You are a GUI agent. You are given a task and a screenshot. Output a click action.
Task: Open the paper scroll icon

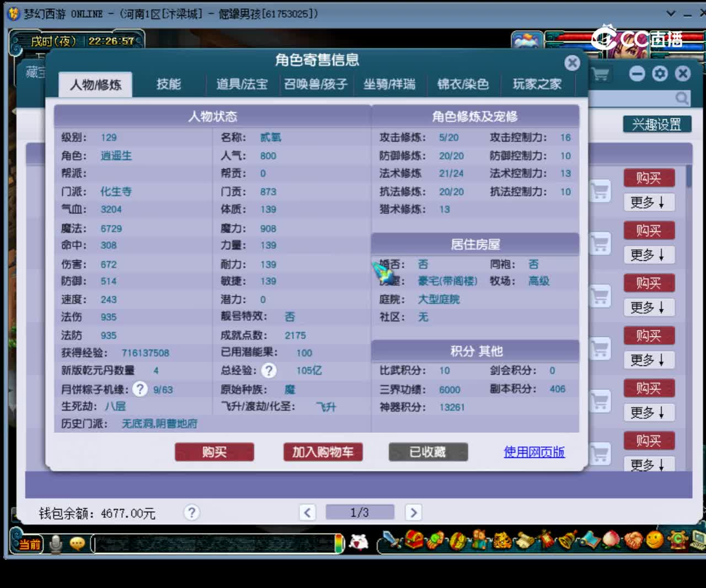pos(525,540)
